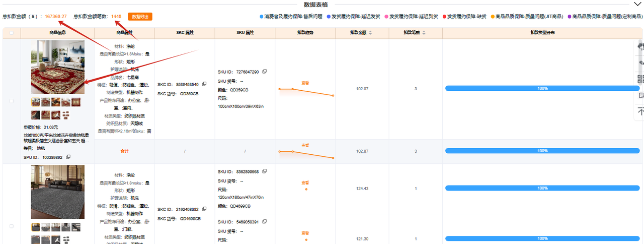Collapse the 数据表格 section with chevron
This screenshot has height=244, width=644.
(x=636, y=4)
